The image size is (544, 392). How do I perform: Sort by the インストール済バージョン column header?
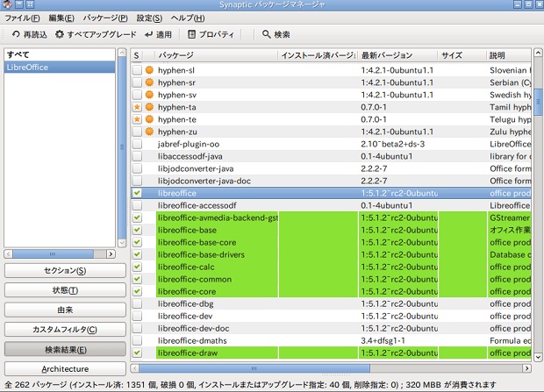(x=318, y=55)
